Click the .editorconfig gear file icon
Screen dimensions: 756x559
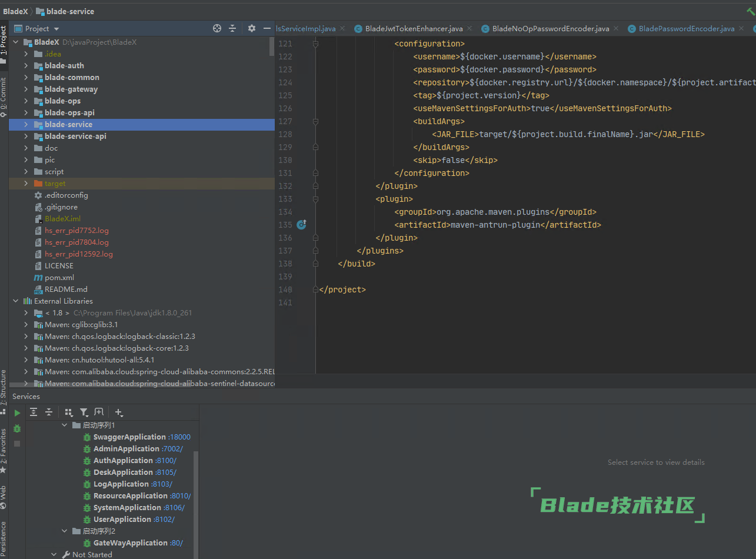point(38,195)
